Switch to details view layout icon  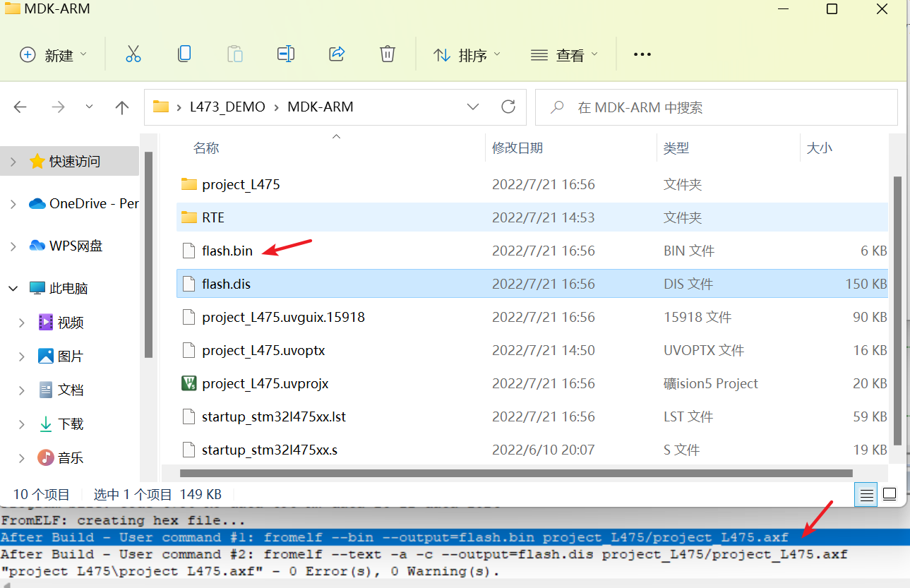pos(866,494)
